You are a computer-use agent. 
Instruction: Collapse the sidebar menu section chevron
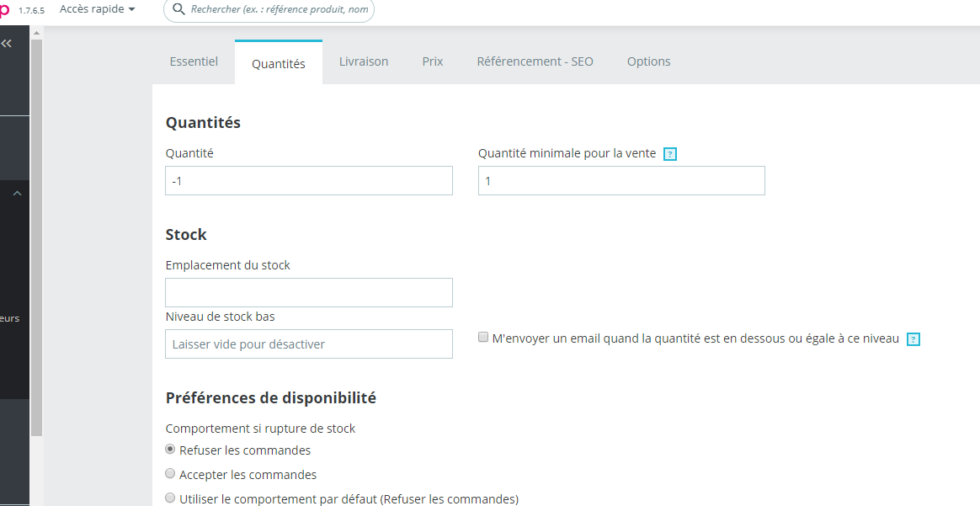pyautogui.click(x=18, y=193)
